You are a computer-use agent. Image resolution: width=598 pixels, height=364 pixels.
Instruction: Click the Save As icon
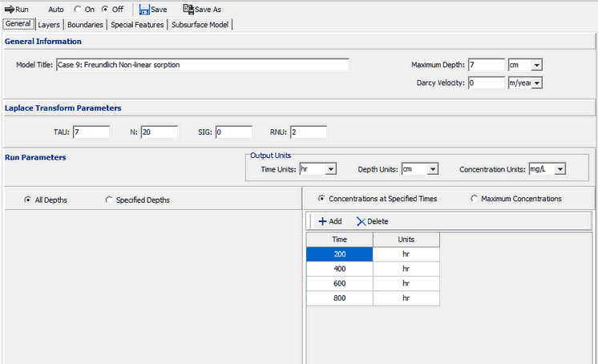[188, 9]
